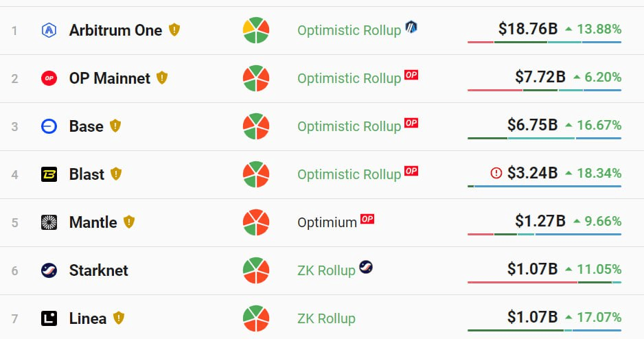Open the Starknet project page
Viewport: 644px width, 339px height.
[98, 270]
